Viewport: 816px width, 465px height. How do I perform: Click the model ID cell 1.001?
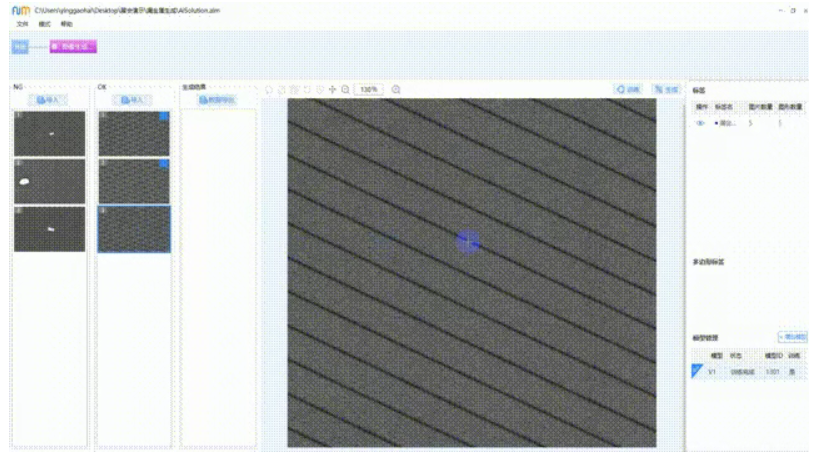point(773,372)
